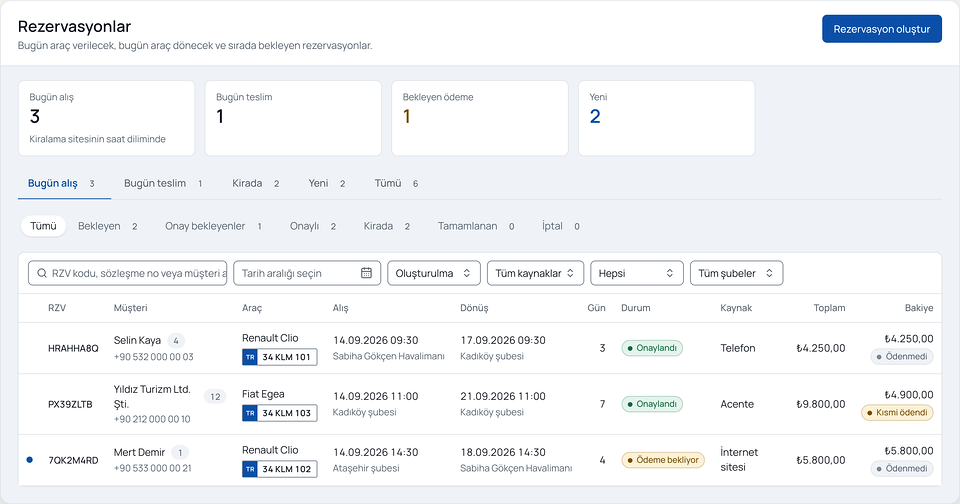
Task: Switch to the Kirada main tab
Action: pyautogui.click(x=256, y=183)
